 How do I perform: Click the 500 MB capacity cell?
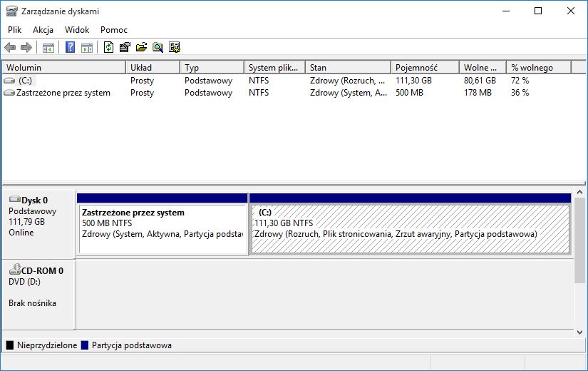[409, 93]
